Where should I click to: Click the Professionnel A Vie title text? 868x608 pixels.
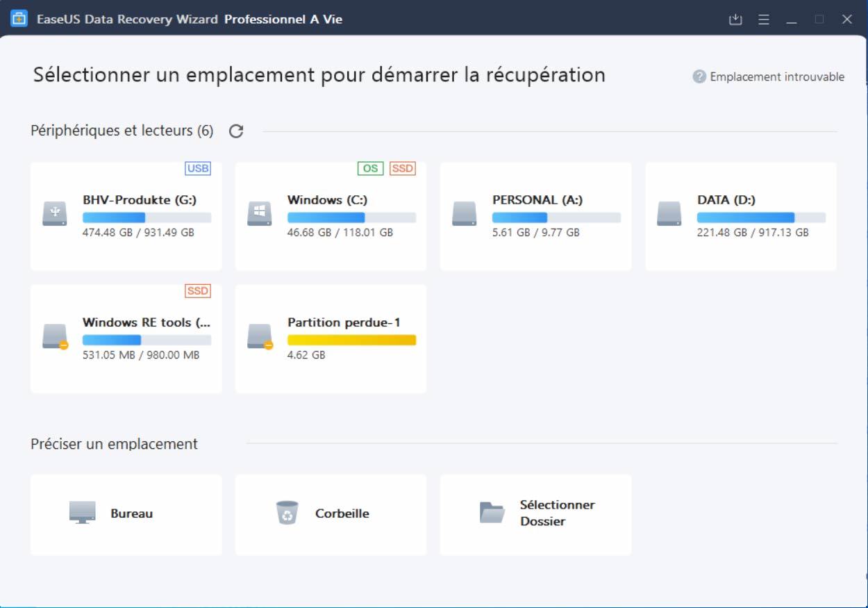(283, 19)
